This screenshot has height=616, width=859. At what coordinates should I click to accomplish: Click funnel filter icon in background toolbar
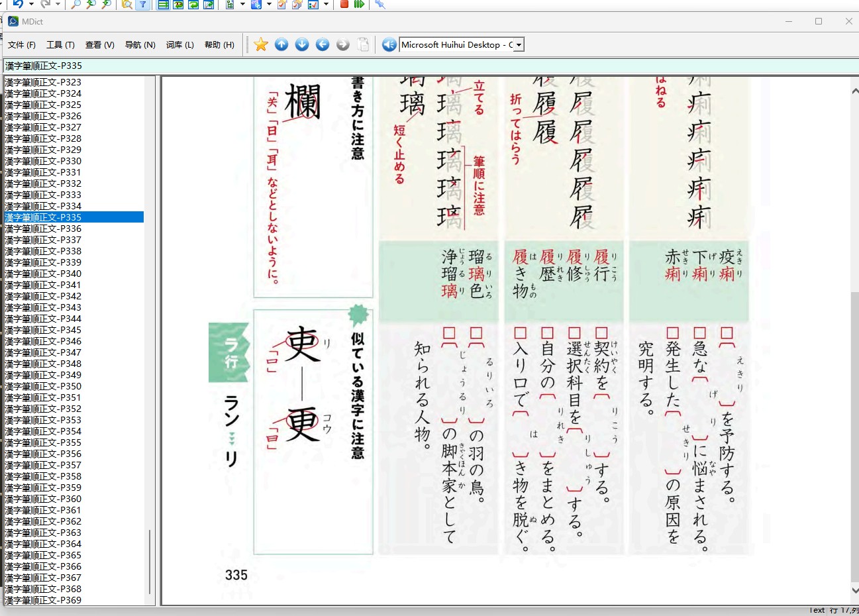pyautogui.click(x=142, y=4)
